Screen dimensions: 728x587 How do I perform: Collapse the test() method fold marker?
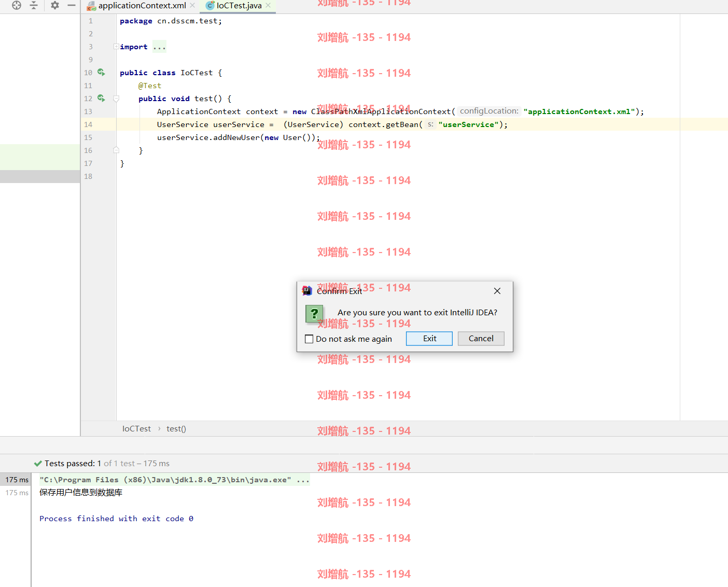pyautogui.click(x=116, y=99)
